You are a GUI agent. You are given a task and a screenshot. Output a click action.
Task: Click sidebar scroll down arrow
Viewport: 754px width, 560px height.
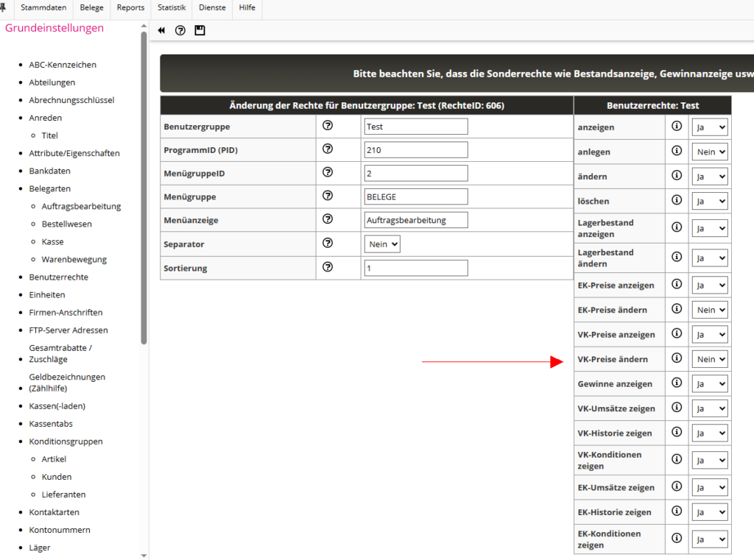click(x=144, y=555)
